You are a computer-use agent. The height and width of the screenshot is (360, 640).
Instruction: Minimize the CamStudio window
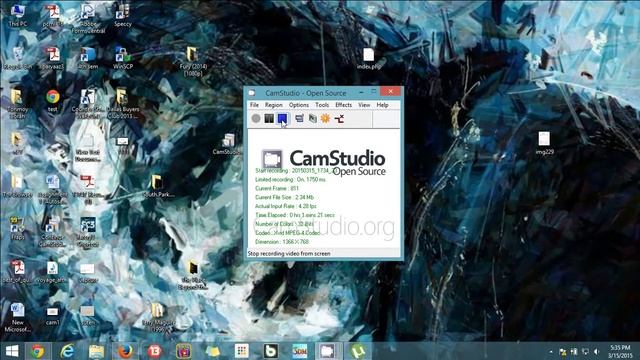pyautogui.click(x=361, y=92)
